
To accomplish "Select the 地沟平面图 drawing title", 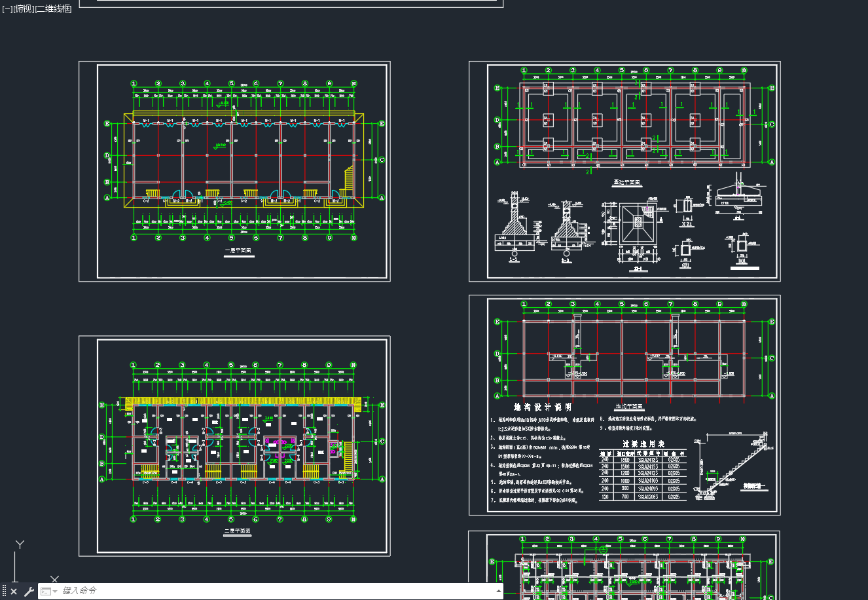I will (629, 407).
